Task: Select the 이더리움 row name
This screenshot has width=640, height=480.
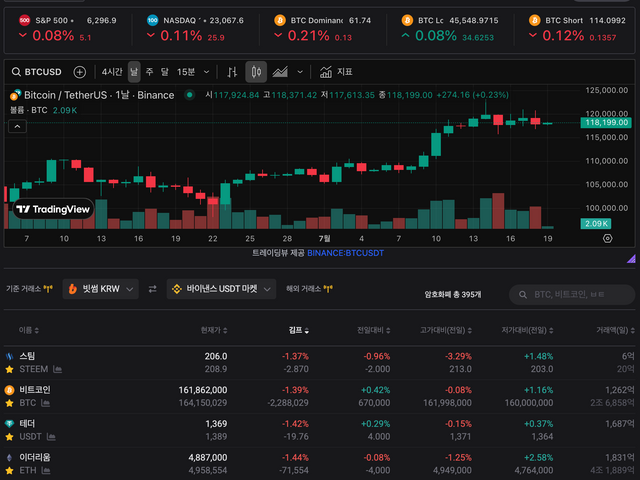Action: tap(35, 458)
